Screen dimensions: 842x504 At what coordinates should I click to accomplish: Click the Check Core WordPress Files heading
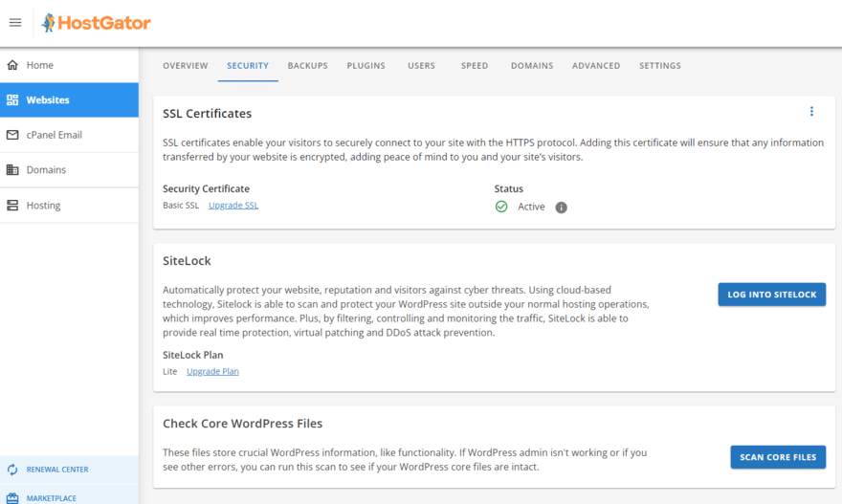coord(243,424)
